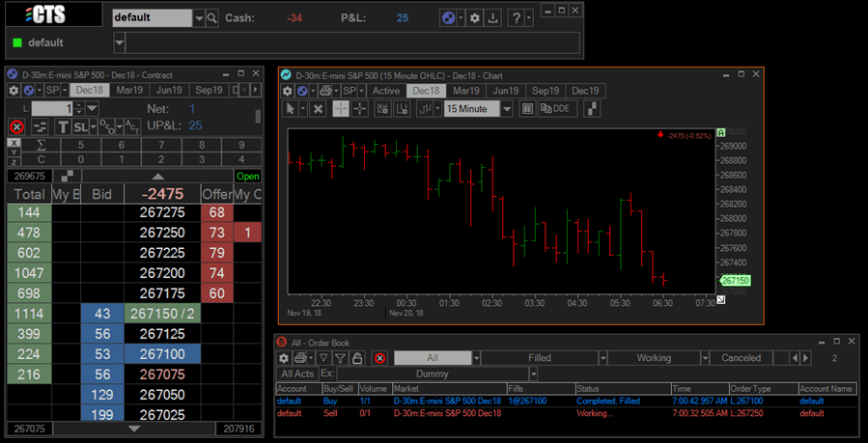Expand the 15 Minute interval dropdown
The image size is (868, 443).
506,109
